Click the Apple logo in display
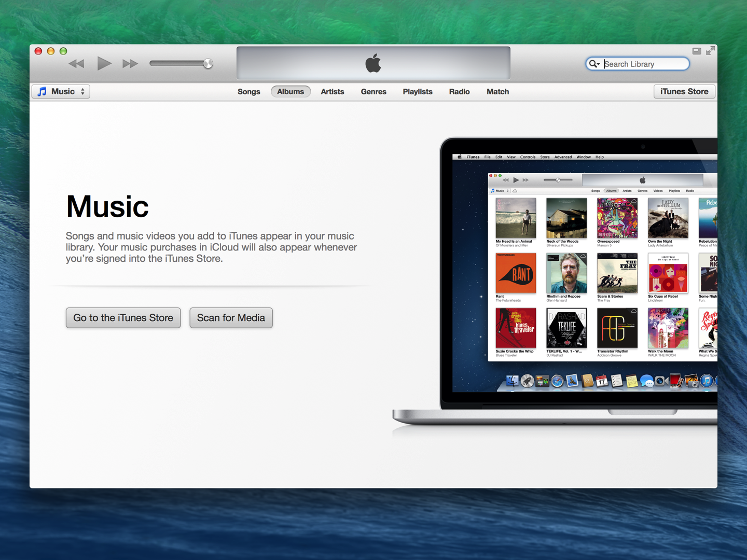The width and height of the screenshot is (747, 560). (373, 63)
